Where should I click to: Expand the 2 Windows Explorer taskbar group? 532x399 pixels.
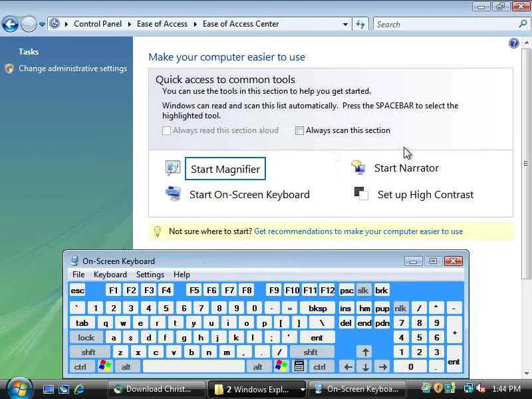(302, 390)
